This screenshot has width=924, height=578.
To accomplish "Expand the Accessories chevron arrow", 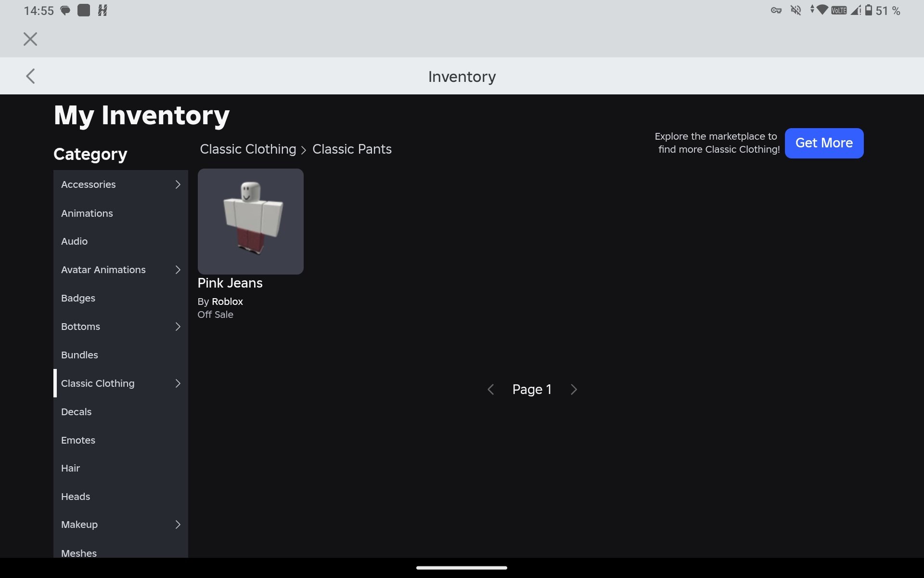I will tap(178, 184).
